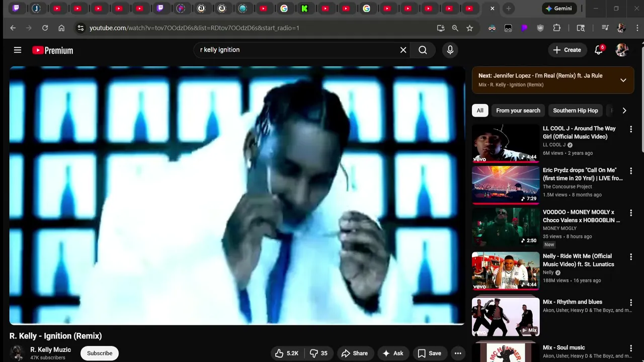This screenshot has width=644, height=362.
Task: Click VOODOO MONEY MOGLY thumbnail
Action: tap(505, 227)
